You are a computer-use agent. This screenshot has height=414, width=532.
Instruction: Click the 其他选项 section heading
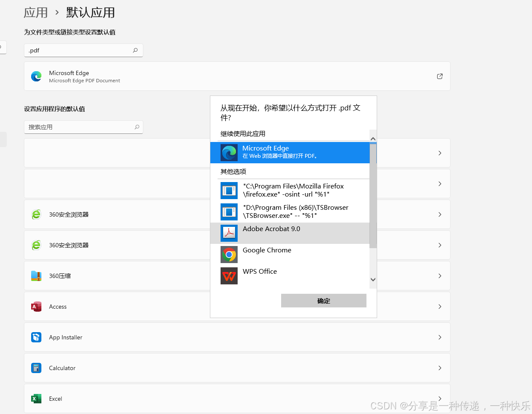[x=233, y=171]
